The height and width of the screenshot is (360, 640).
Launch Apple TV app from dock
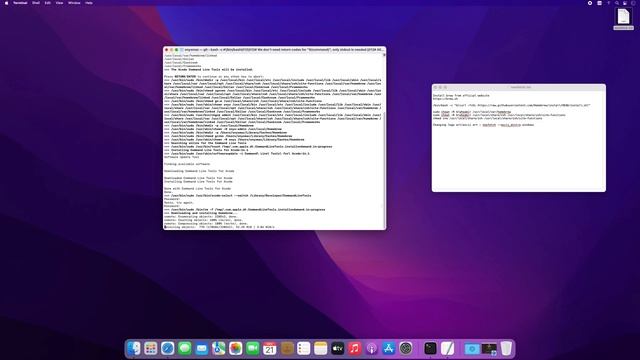(338, 349)
